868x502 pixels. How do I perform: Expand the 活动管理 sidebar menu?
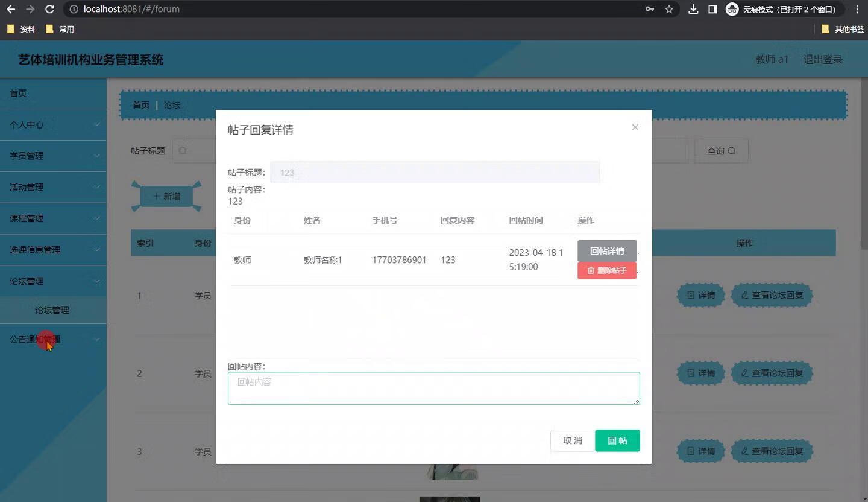point(53,187)
